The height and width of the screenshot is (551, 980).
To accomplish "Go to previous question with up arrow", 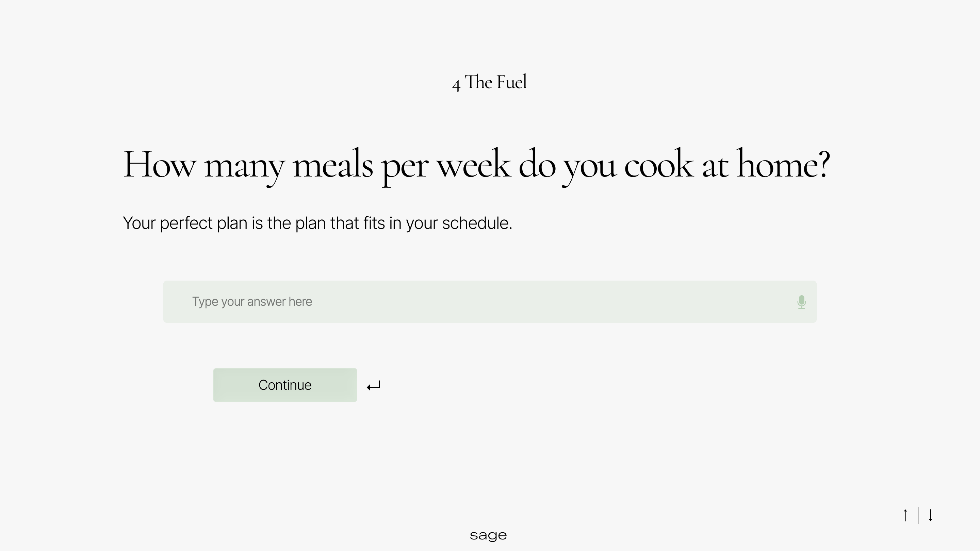I will tap(905, 515).
